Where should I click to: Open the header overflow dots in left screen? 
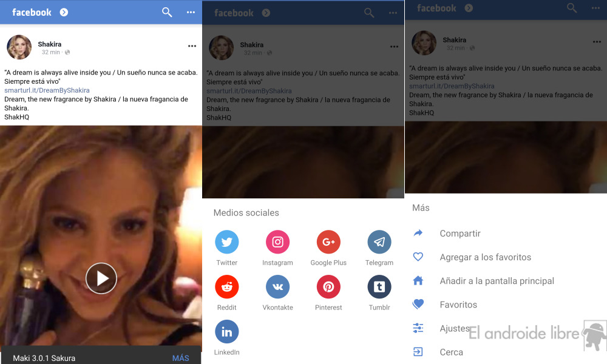[191, 12]
